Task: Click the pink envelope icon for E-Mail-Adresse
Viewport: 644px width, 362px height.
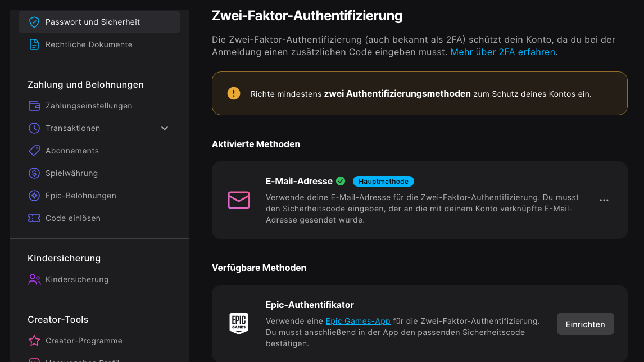Action: point(239,200)
